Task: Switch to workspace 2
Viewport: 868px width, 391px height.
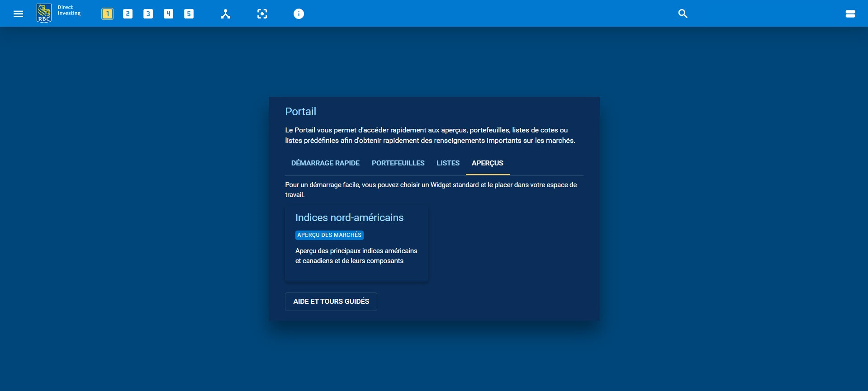Action: [128, 14]
